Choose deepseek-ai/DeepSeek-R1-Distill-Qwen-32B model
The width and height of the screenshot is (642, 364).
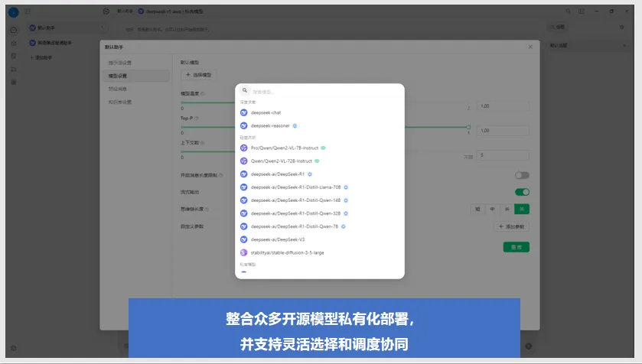pyautogui.click(x=320, y=213)
